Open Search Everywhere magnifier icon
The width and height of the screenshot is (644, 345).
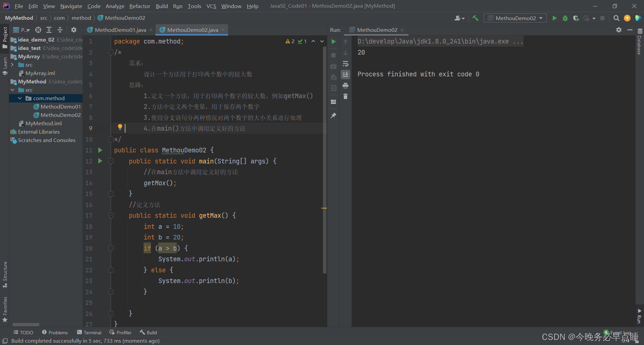point(616,18)
